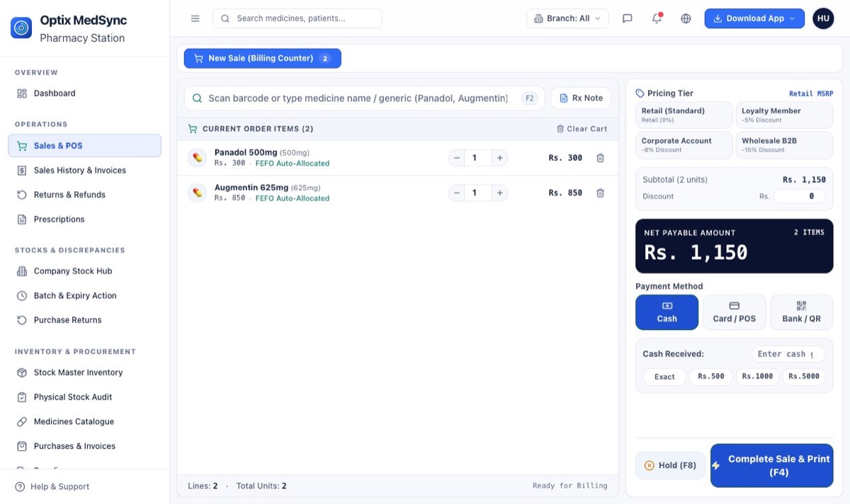The image size is (850, 504).
Task: Increase the Augmentin 625mg quantity
Action: (499, 193)
